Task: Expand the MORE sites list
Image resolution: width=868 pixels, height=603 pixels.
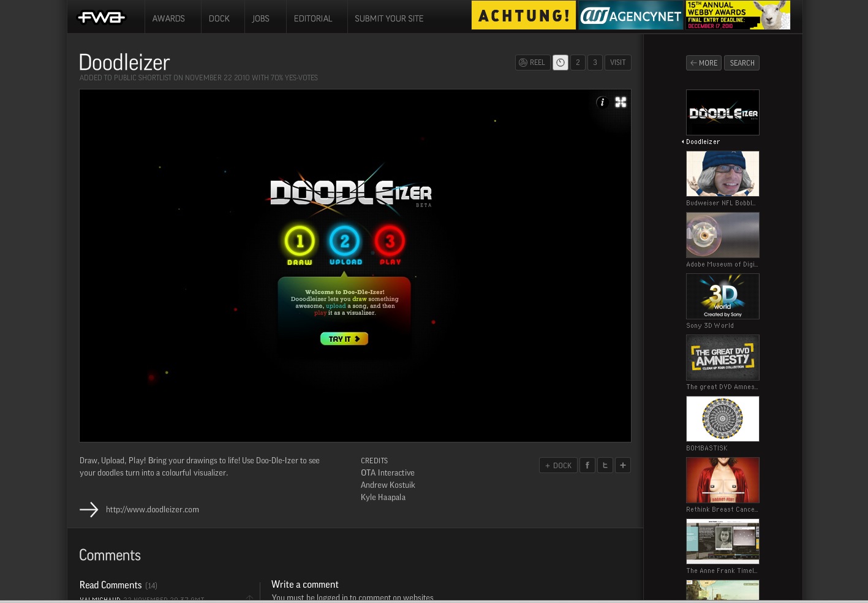Action: (x=703, y=63)
